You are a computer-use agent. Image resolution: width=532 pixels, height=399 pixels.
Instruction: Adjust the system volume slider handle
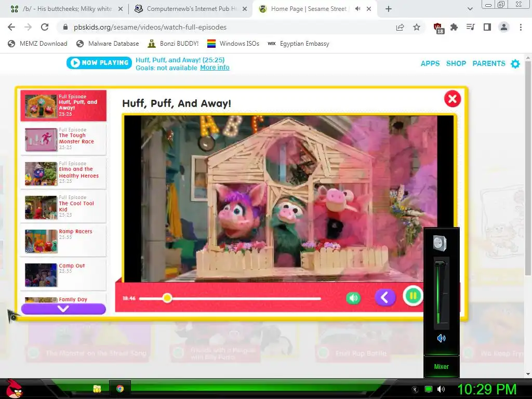(441, 263)
